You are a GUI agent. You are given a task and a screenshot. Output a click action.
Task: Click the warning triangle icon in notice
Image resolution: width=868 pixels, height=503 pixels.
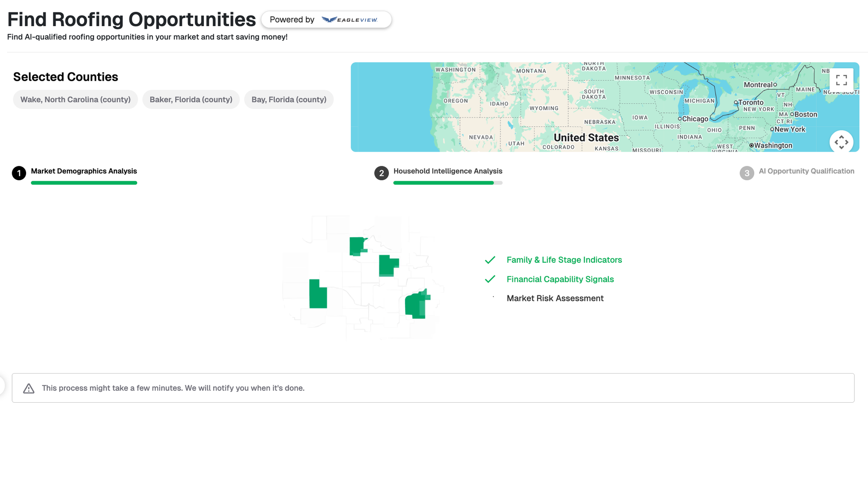tap(29, 388)
